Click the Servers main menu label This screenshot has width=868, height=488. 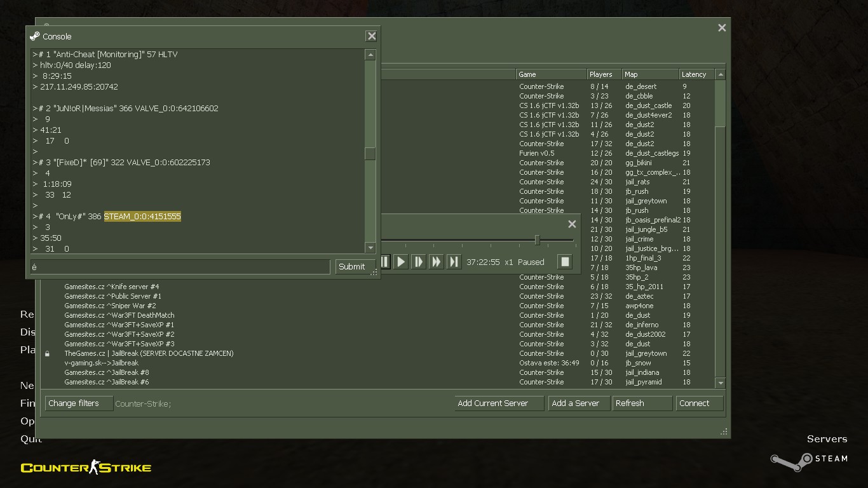point(827,439)
